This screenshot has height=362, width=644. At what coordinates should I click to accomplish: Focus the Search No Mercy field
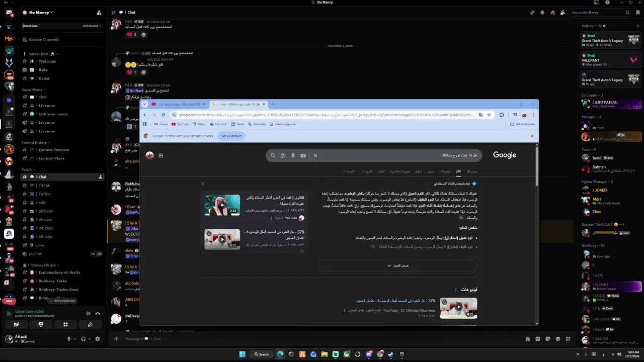pyautogui.click(x=600, y=13)
